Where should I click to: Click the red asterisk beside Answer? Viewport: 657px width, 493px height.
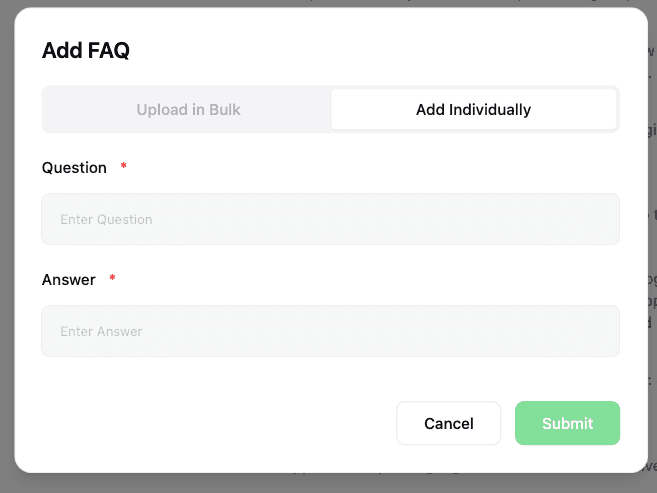(x=112, y=280)
